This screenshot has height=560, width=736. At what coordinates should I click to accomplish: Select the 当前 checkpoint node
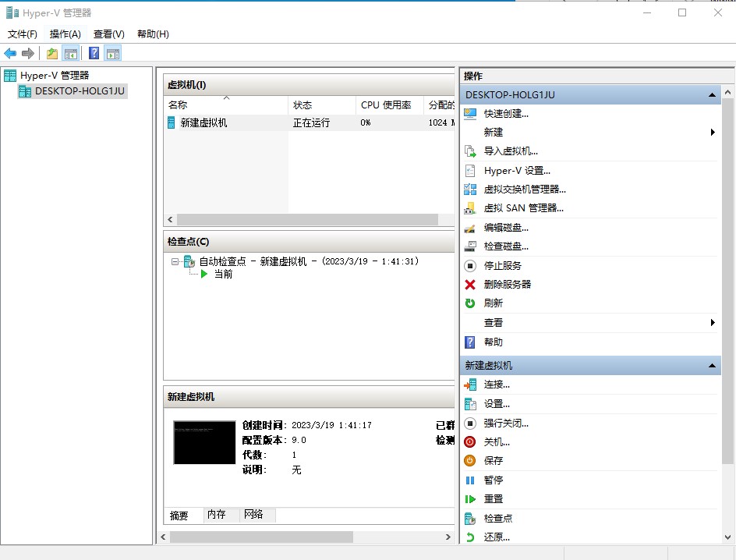[224, 274]
